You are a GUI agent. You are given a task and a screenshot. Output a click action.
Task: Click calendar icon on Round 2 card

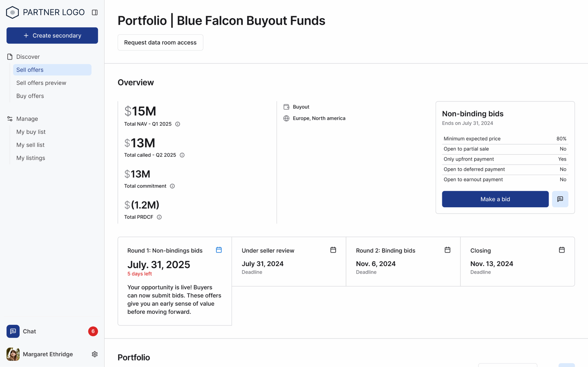pos(447,250)
